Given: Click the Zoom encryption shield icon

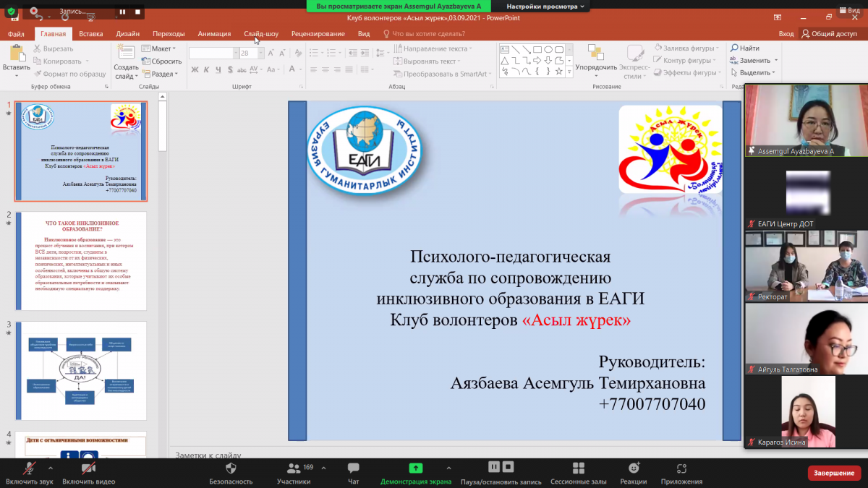Looking at the screenshot, I should click(11, 12).
